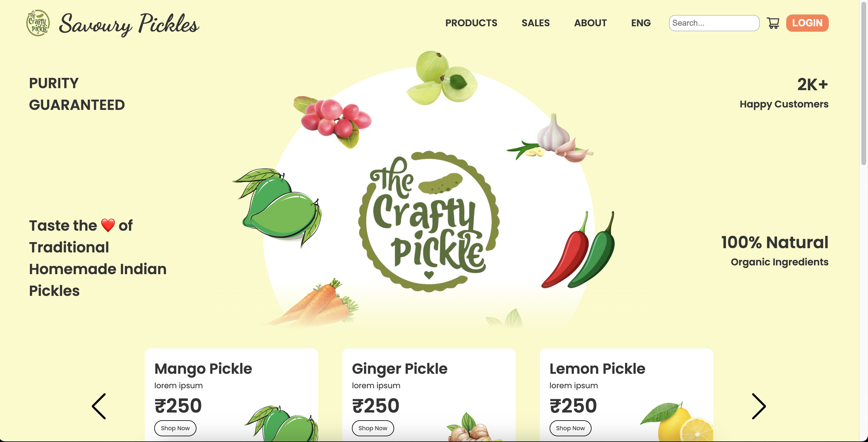Image resolution: width=868 pixels, height=442 pixels.
Task: Click the Crafty Pickle header logo
Action: click(38, 23)
